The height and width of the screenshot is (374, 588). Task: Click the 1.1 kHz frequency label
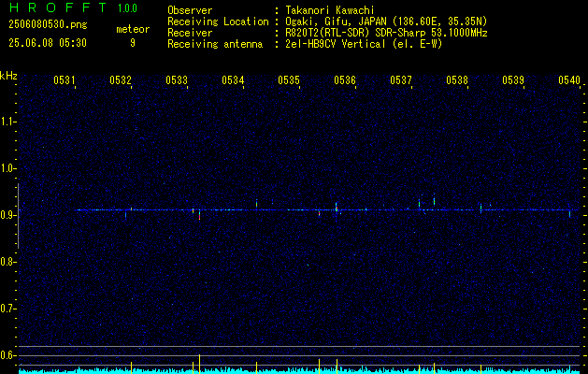(7, 122)
